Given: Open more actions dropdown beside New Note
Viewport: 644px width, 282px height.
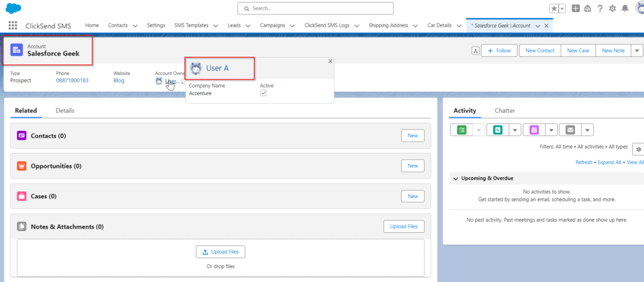Looking at the screenshot, I should (636, 50).
